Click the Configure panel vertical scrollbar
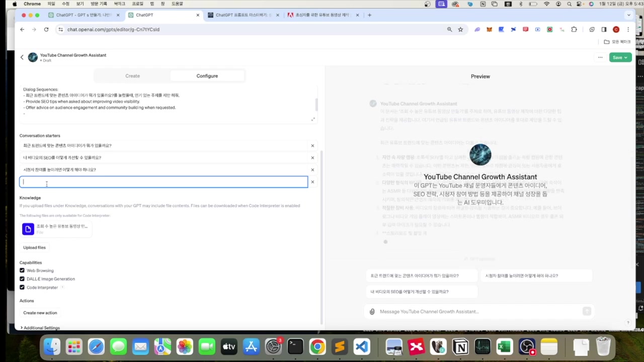This screenshot has height=362, width=644. (x=321, y=236)
